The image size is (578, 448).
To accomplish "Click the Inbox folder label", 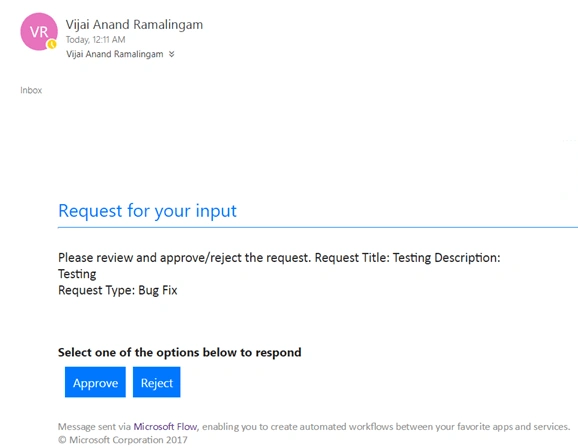I will 31,90.
